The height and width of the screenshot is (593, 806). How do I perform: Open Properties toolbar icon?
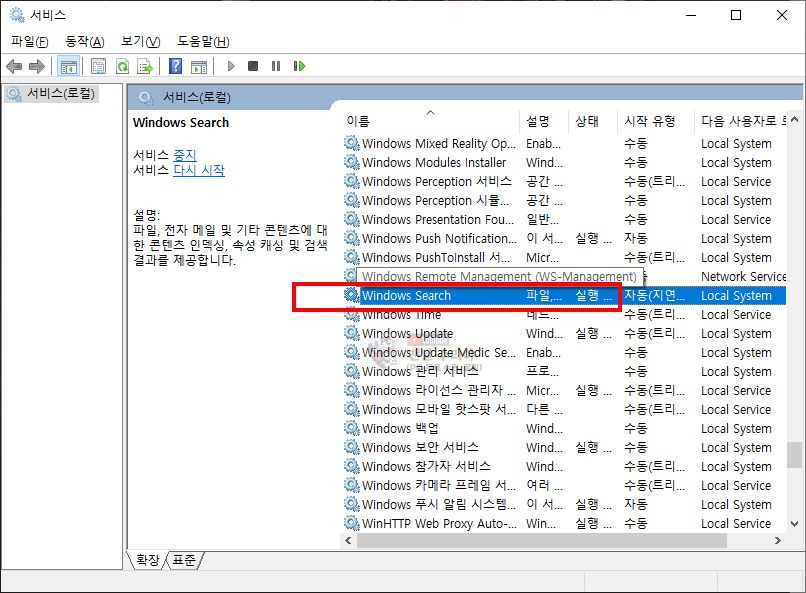click(98, 66)
